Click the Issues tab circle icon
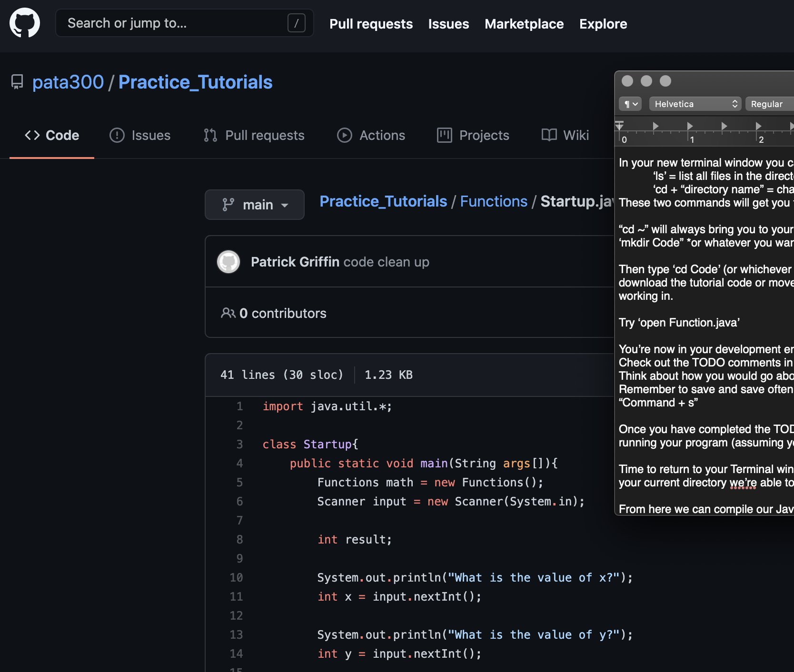 pos(117,135)
